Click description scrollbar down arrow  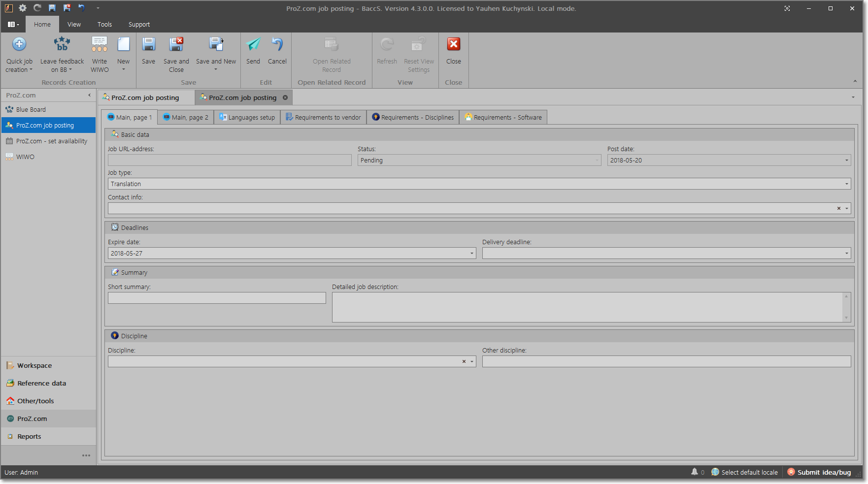pyautogui.click(x=846, y=318)
